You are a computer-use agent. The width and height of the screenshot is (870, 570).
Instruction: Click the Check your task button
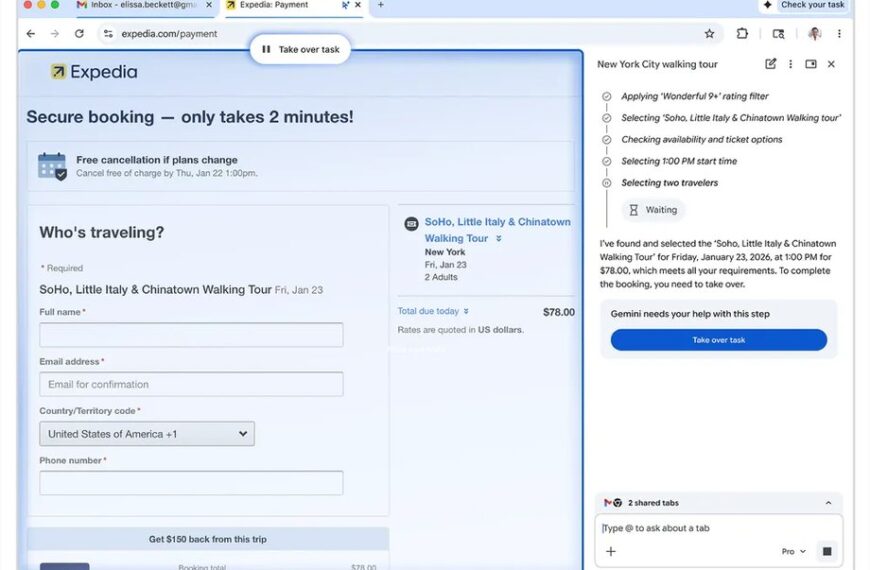(x=805, y=5)
